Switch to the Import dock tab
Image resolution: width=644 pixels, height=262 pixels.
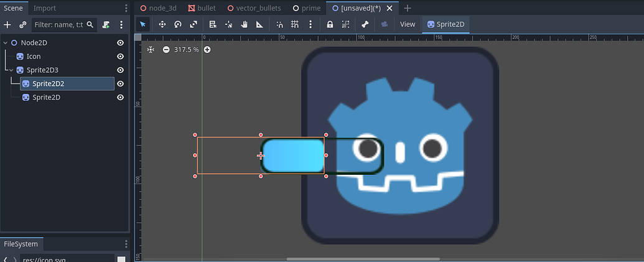pos(44,8)
